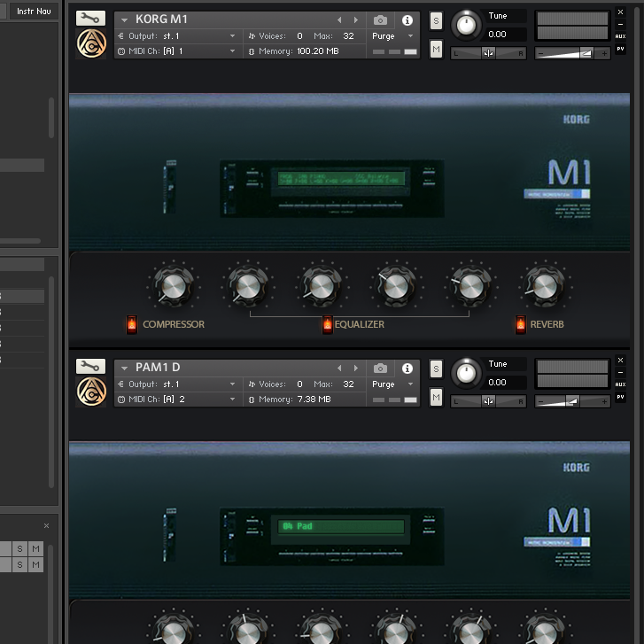Minimize the KORG M1 instrument view
This screenshot has width=644, height=644.
pos(621,24)
